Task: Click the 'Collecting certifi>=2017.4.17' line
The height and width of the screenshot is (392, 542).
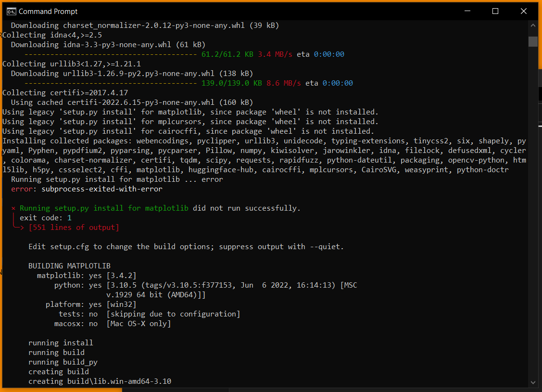Action: (65, 93)
